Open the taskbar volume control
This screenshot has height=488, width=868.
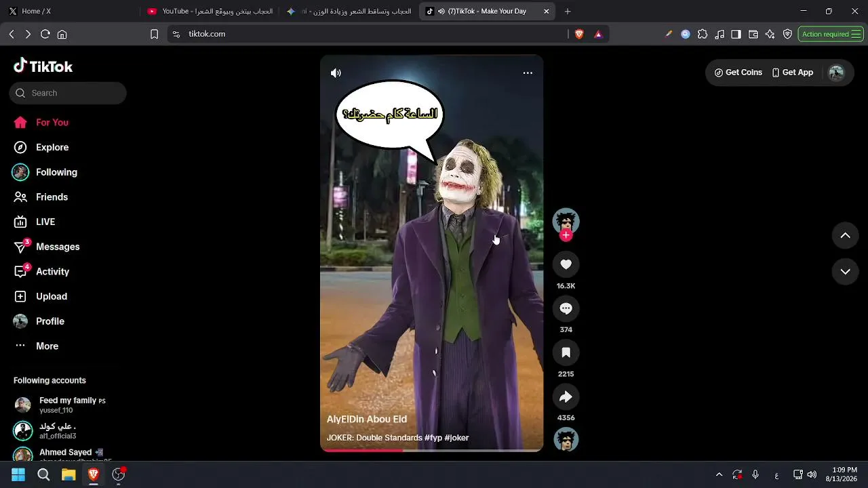pyautogui.click(x=812, y=474)
